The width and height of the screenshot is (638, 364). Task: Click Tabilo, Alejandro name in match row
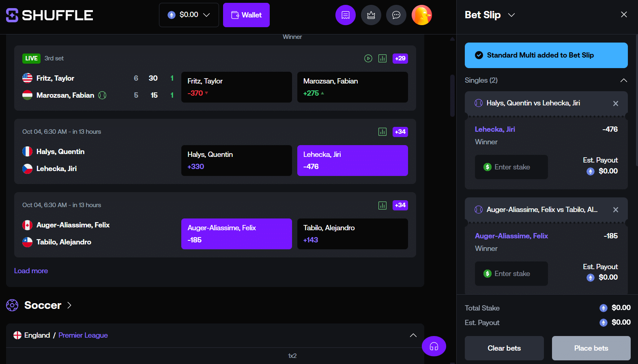pos(64,242)
